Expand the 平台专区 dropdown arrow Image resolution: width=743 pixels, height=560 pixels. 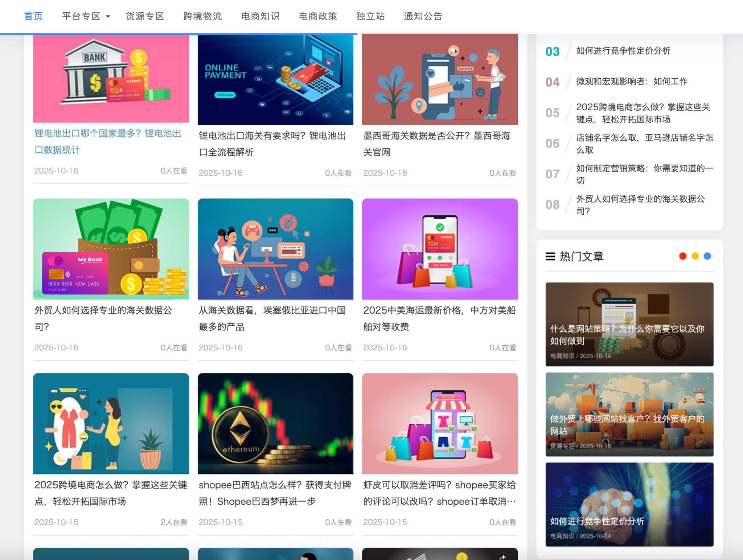click(108, 17)
